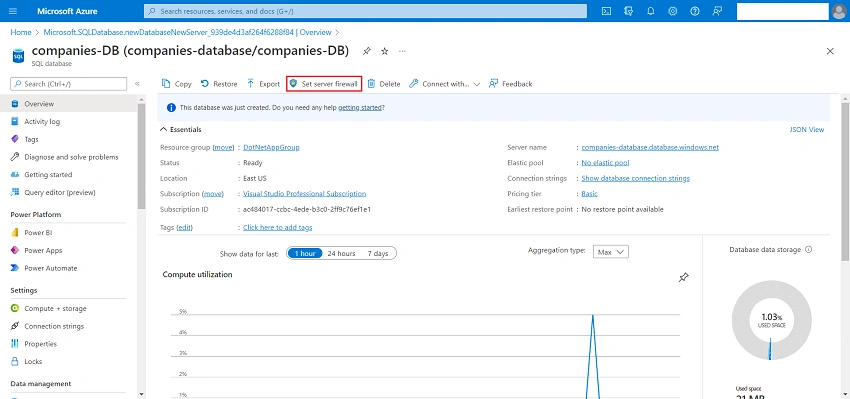Open the deployment Overview breadcrumb link

(x=187, y=33)
